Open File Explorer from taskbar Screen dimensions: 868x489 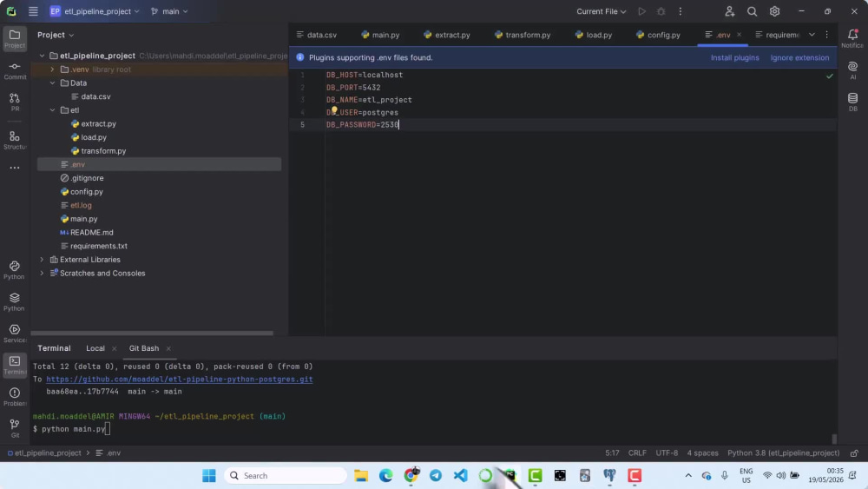(361, 476)
